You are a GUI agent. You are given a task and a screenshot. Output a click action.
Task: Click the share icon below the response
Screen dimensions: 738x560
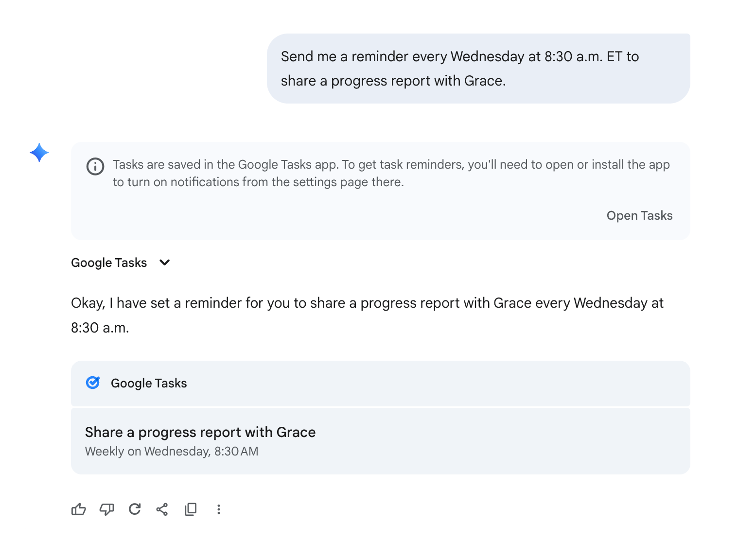click(162, 509)
